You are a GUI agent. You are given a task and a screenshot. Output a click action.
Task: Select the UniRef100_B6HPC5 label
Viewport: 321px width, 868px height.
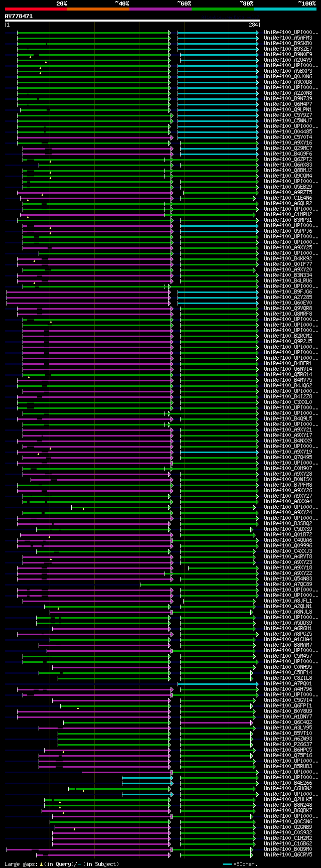click(x=288, y=750)
